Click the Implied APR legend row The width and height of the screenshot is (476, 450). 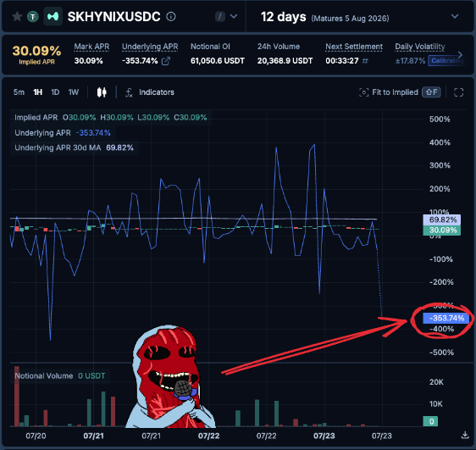(110, 118)
